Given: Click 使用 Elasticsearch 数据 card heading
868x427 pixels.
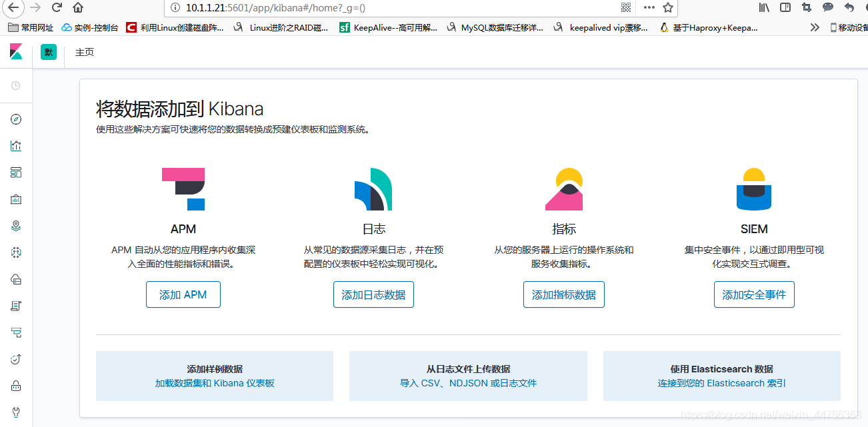Looking at the screenshot, I should [722, 369].
